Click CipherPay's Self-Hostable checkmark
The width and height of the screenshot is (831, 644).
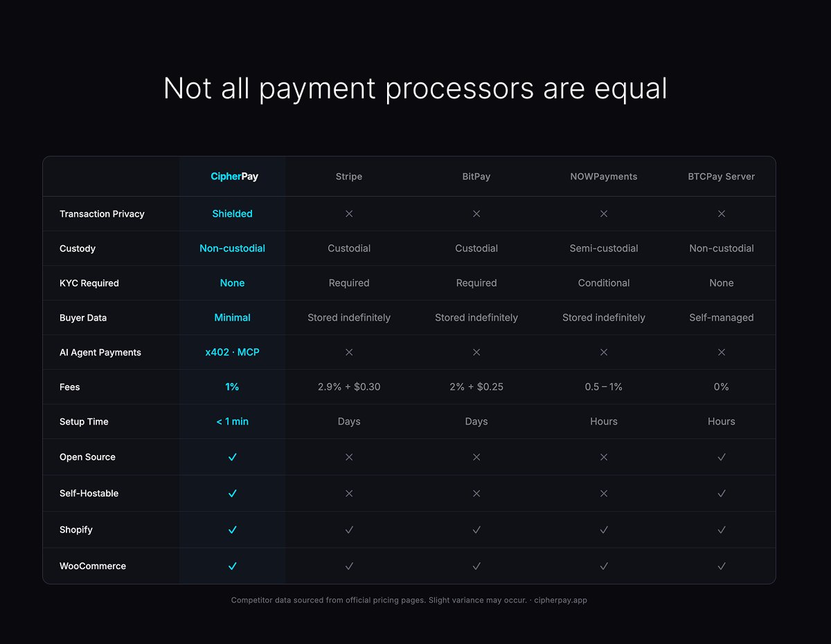click(x=233, y=494)
